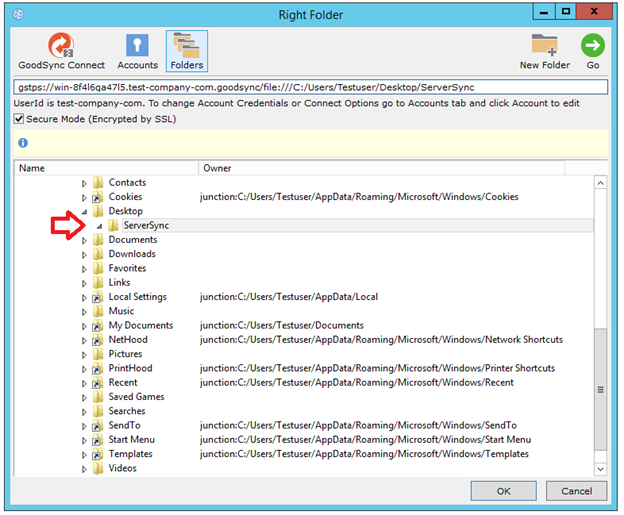Click the scrollbar down arrow

point(601,469)
